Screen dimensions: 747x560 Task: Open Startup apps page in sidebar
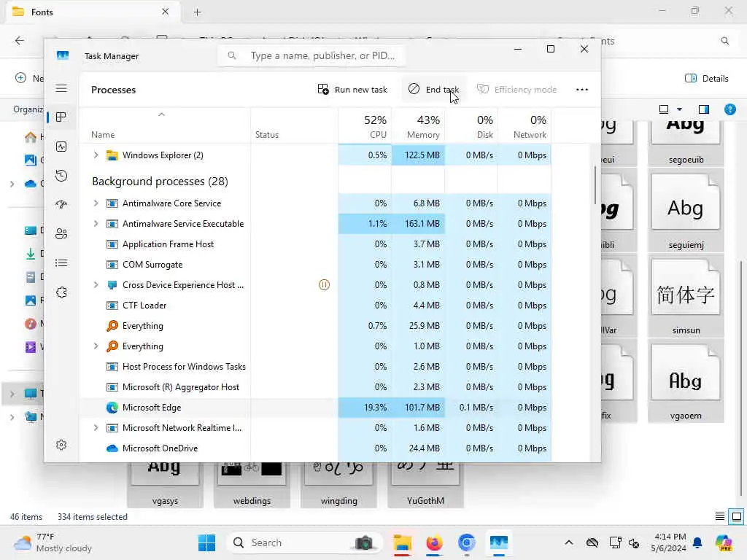click(61, 205)
